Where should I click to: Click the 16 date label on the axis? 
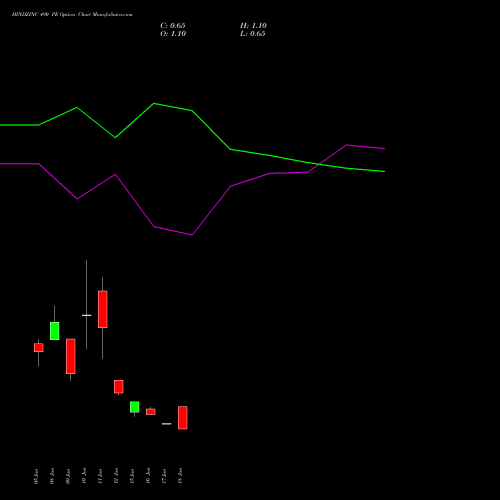148,475
